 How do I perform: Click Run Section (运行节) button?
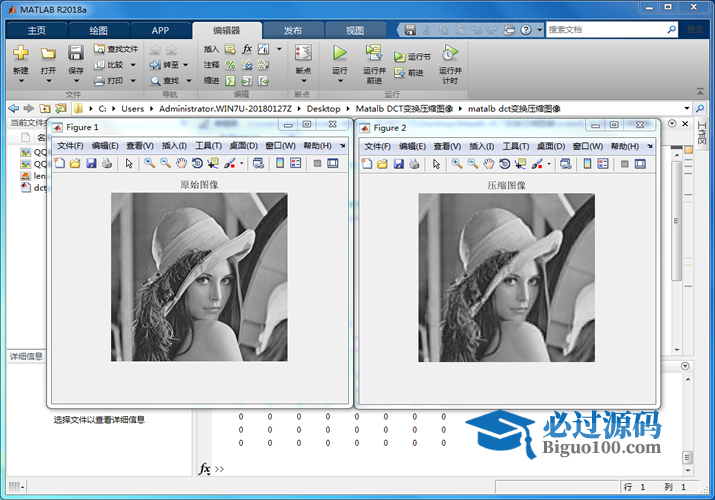point(412,57)
